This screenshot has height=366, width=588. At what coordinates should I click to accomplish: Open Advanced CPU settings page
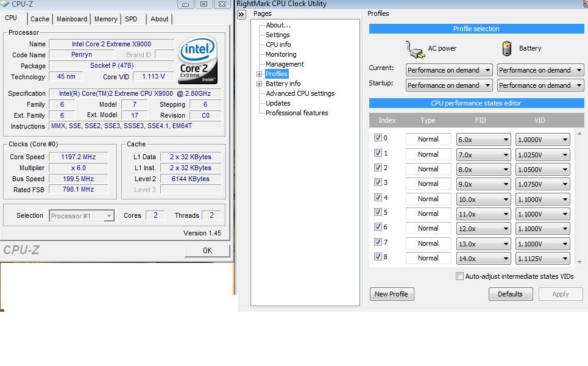(300, 93)
